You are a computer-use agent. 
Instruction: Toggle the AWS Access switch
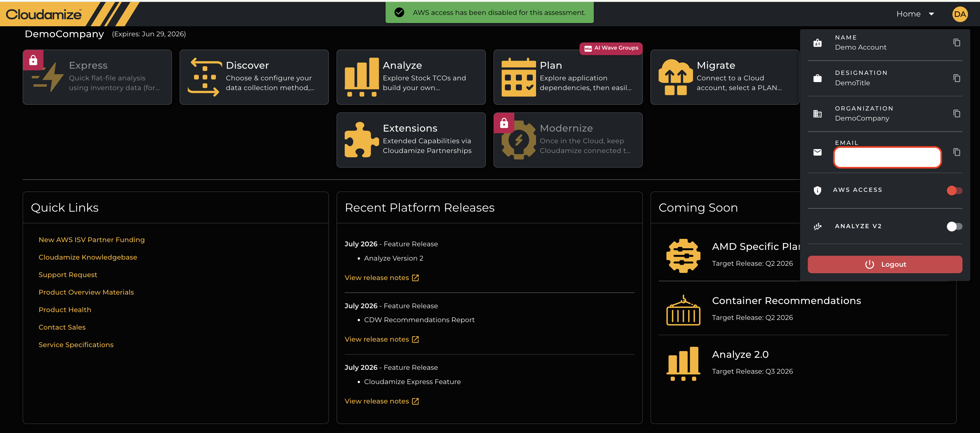tap(954, 190)
